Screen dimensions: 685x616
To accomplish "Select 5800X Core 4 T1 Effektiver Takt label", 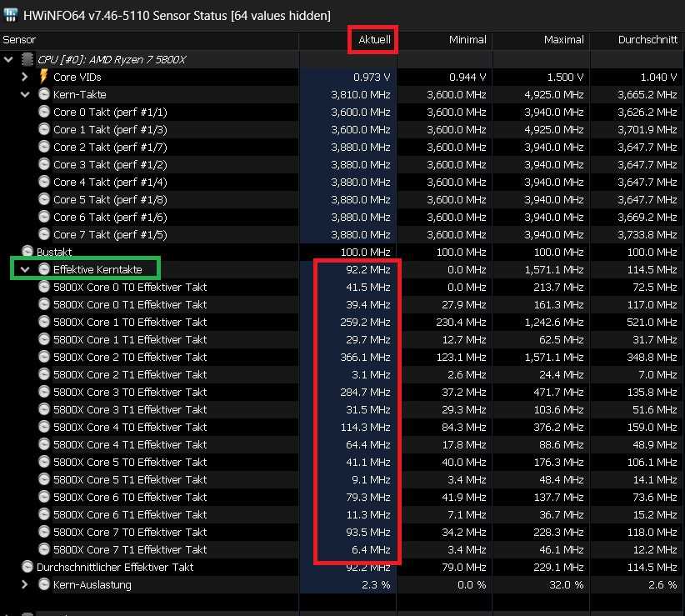I will 130,444.
